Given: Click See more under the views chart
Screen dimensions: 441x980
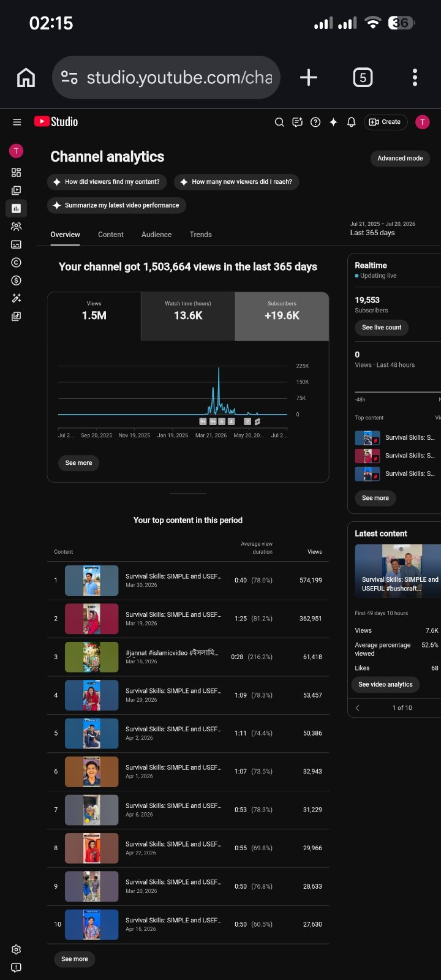Looking at the screenshot, I should (78, 463).
